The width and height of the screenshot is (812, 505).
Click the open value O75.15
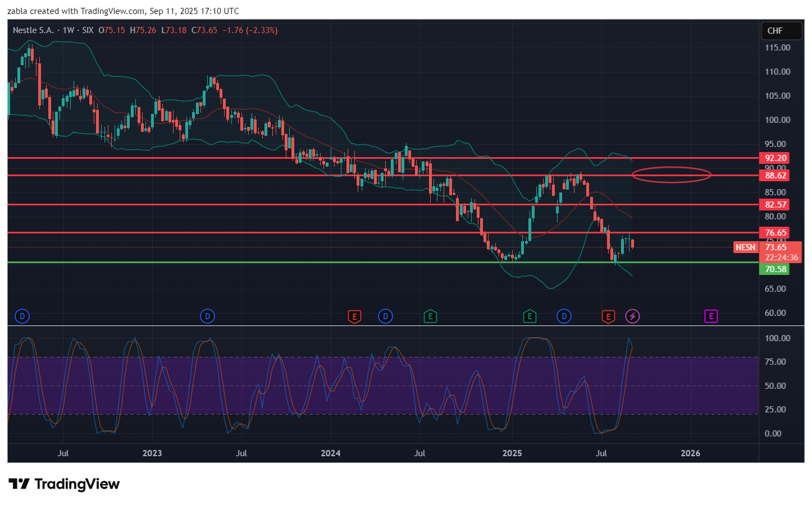point(112,30)
